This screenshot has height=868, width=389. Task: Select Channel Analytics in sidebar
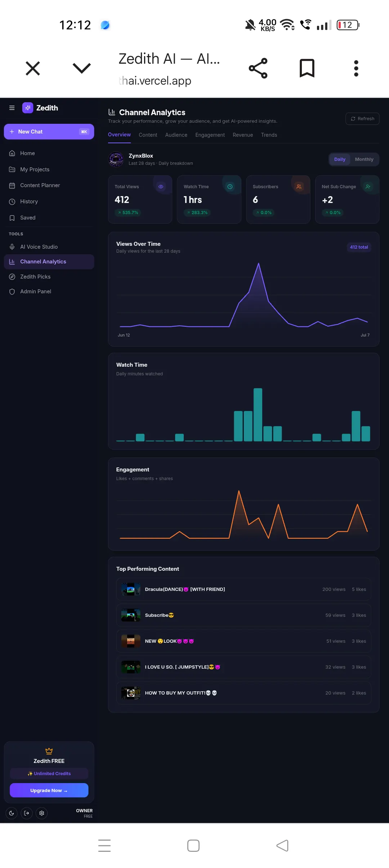pos(49,262)
